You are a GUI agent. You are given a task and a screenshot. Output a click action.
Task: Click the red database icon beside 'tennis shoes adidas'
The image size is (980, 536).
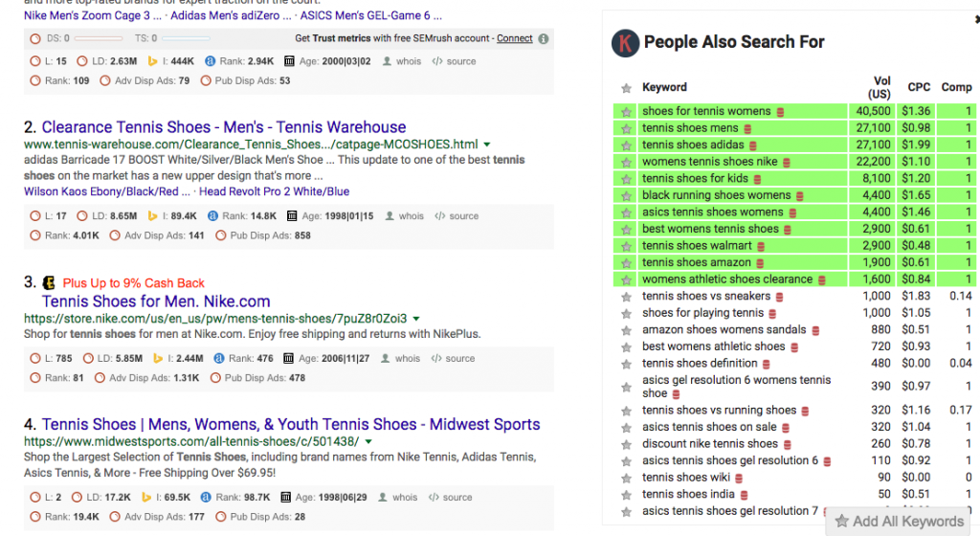pos(753,145)
